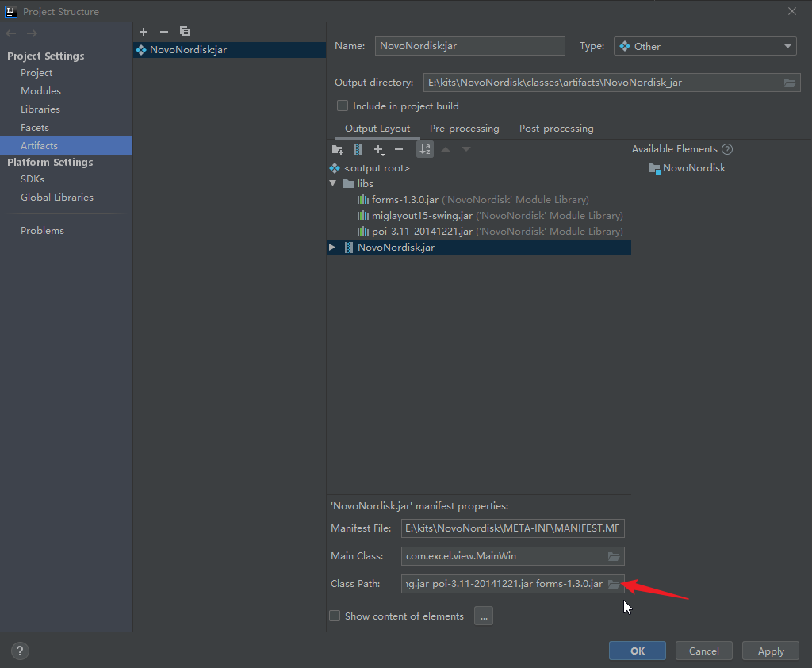
Task: Copy the artifact using the copy icon
Action: point(184,32)
